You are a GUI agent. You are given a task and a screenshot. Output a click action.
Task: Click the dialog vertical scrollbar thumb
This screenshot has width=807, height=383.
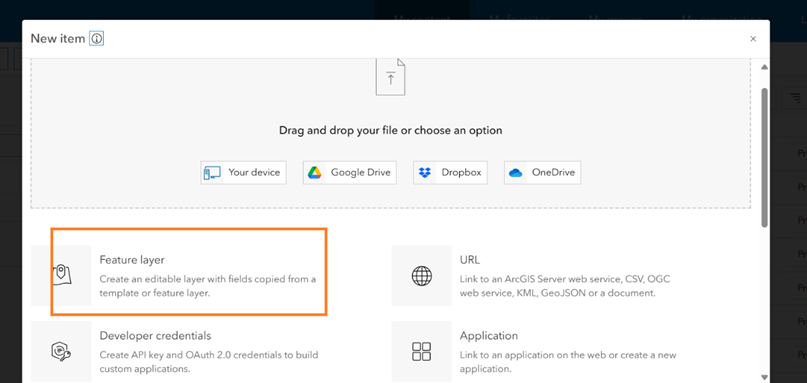765,157
